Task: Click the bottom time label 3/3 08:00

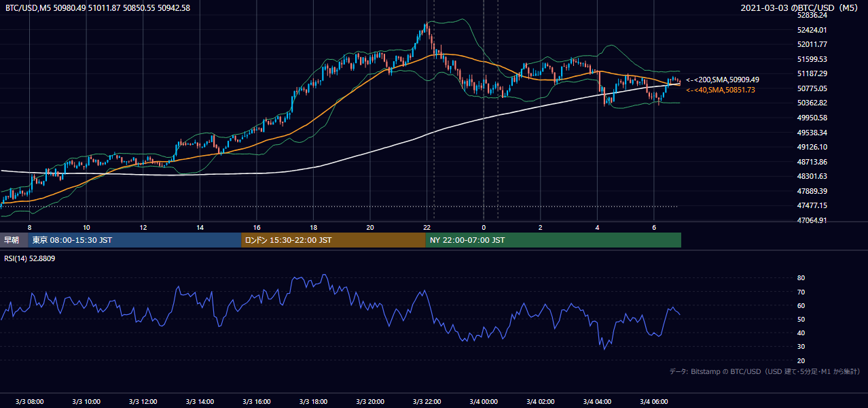Action: 29,401
